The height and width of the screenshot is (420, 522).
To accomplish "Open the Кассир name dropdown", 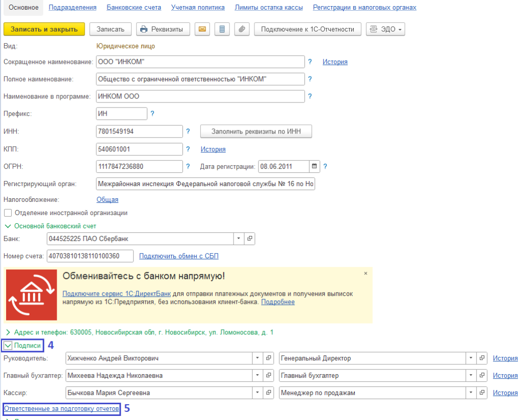I will pos(258,393).
